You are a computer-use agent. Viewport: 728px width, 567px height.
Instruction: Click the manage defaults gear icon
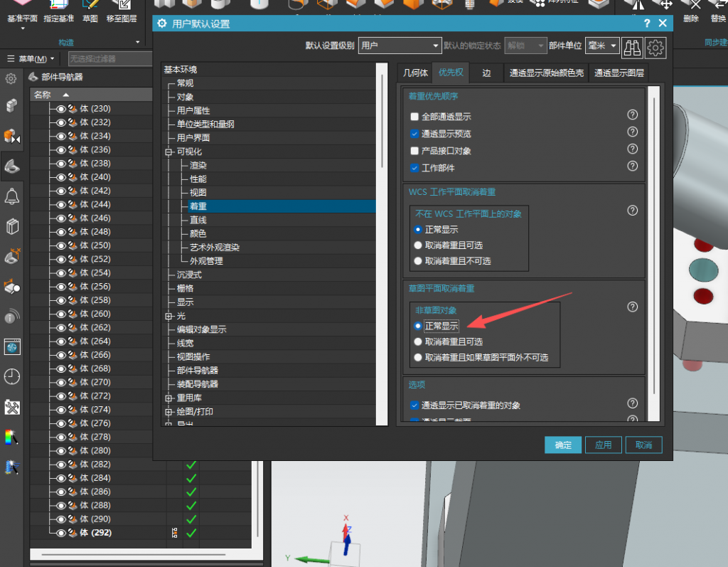click(653, 47)
